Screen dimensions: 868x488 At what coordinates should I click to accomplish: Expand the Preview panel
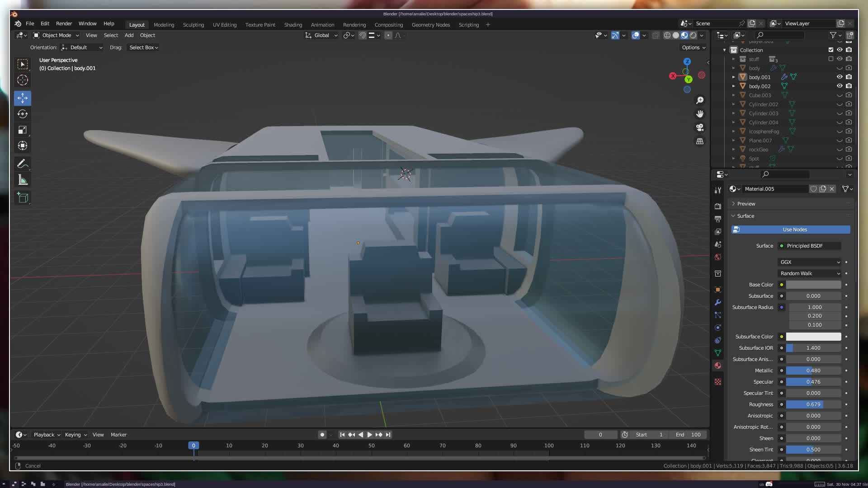click(746, 204)
